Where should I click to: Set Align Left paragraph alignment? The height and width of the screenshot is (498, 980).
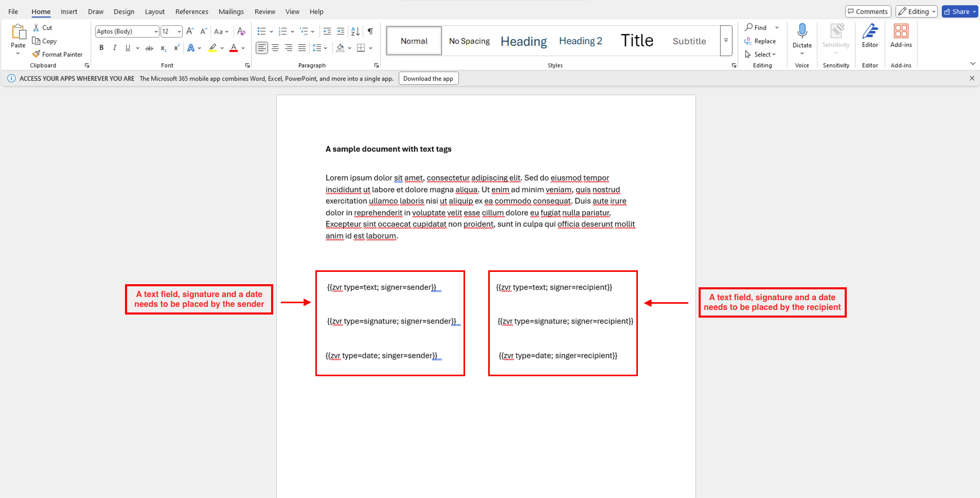click(x=262, y=48)
